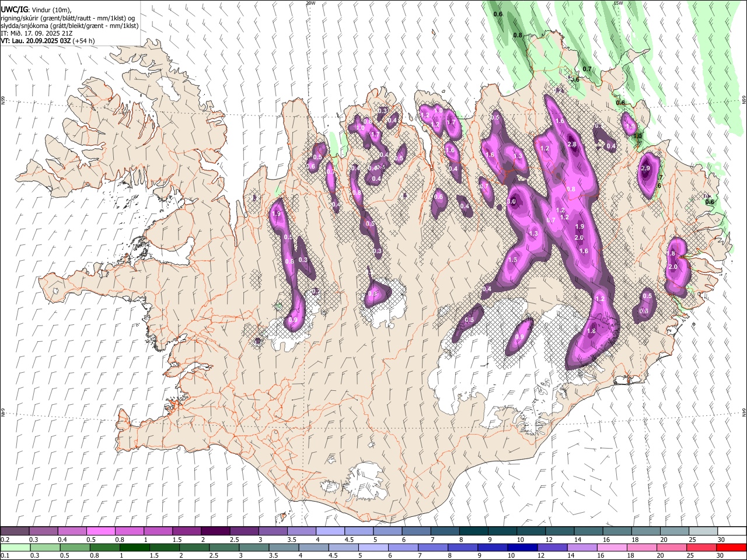Click the 30 label in the upper legend row
747x560 pixels.
click(x=721, y=540)
